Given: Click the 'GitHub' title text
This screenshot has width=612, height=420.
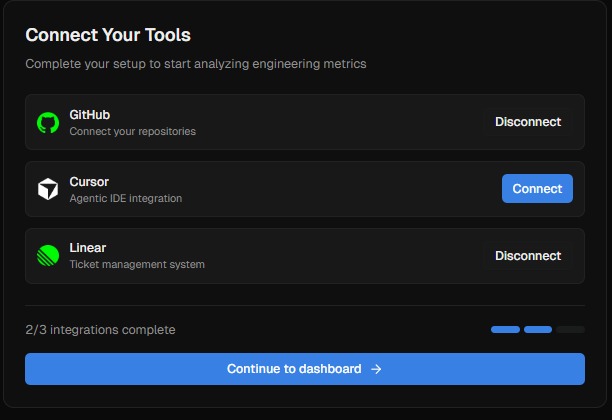Looking at the screenshot, I should [x=90, y=115].
